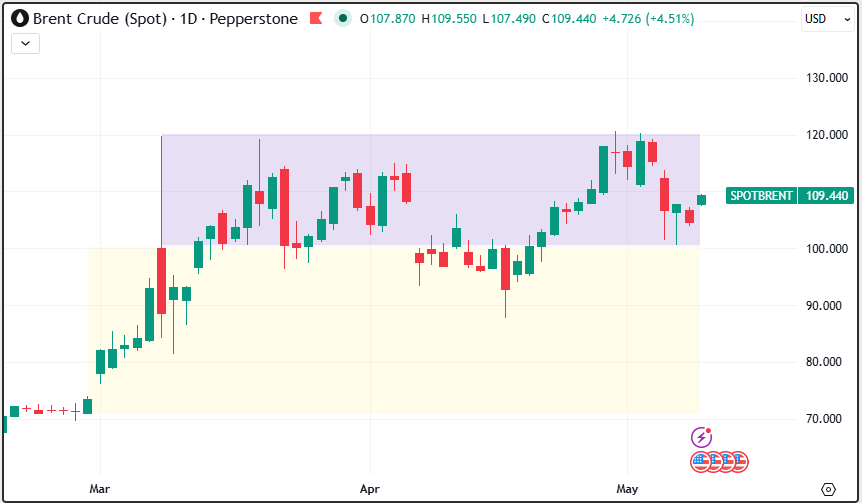Click the latest green candlestick near 109
The height and width of the screenshot is (503, 862).
701,200
